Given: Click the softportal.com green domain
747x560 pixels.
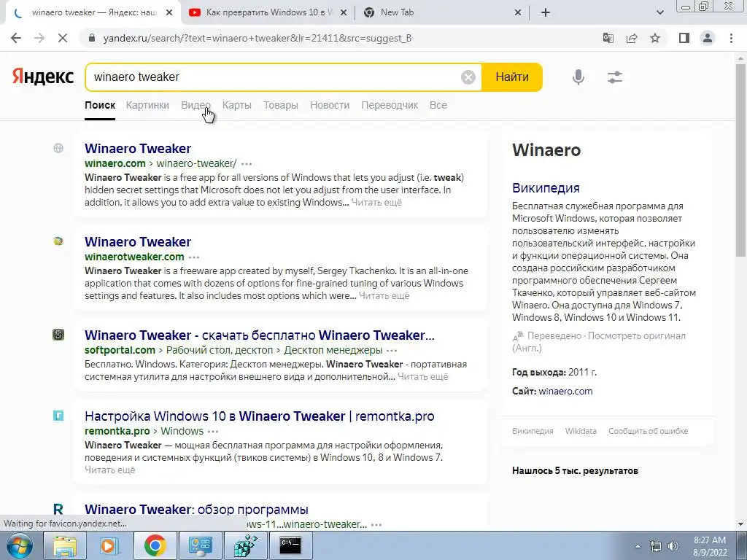Looking at the screenshot, I should point(120,350).
